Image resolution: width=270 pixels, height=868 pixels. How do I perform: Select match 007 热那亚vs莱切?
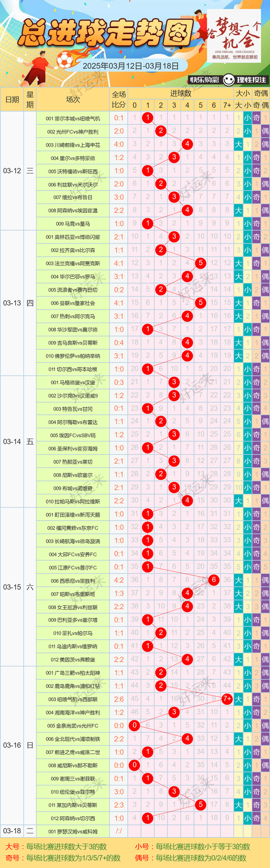click(x=73, y=461)
